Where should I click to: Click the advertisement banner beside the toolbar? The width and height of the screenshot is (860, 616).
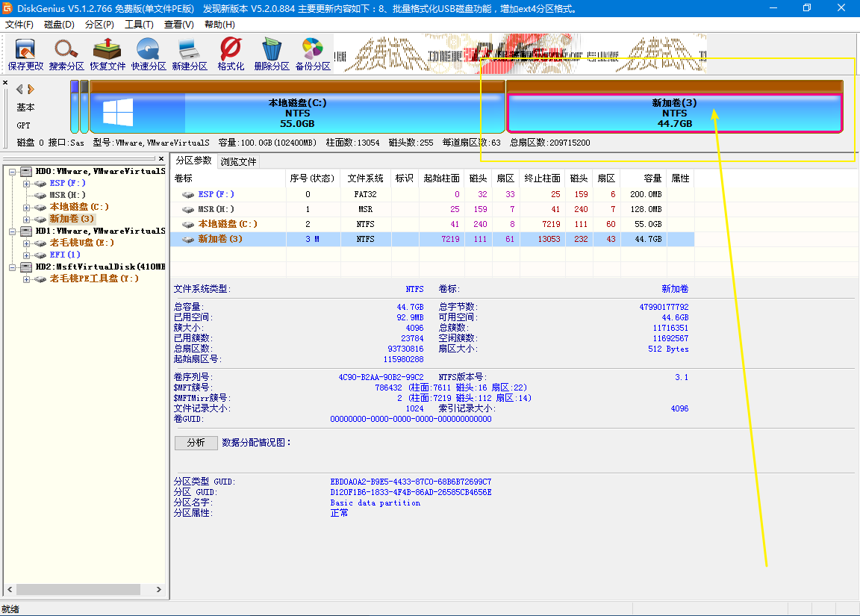(520, 55)
